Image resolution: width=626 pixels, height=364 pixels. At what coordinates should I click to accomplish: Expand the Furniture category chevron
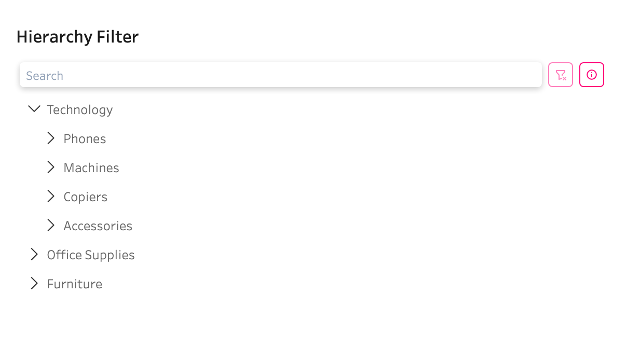pos(34,283)
